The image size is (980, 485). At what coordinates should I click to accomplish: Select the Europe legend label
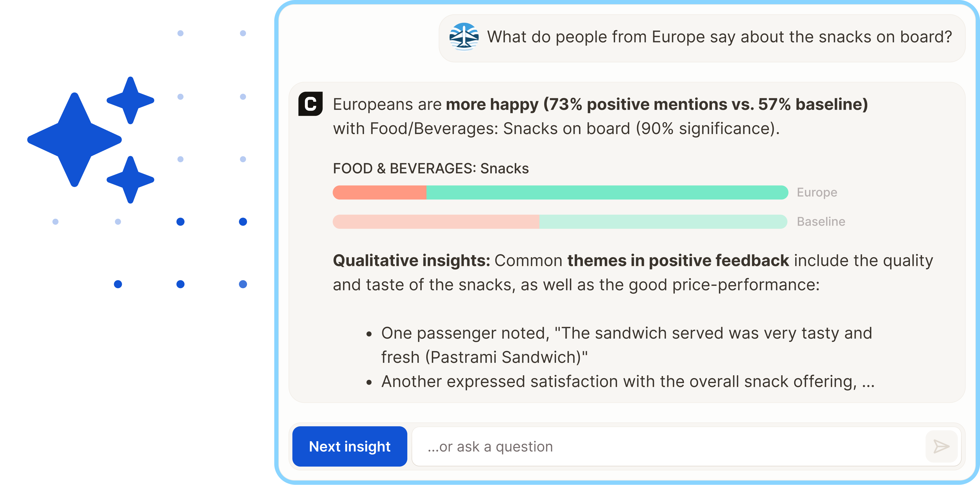point(817,193)
